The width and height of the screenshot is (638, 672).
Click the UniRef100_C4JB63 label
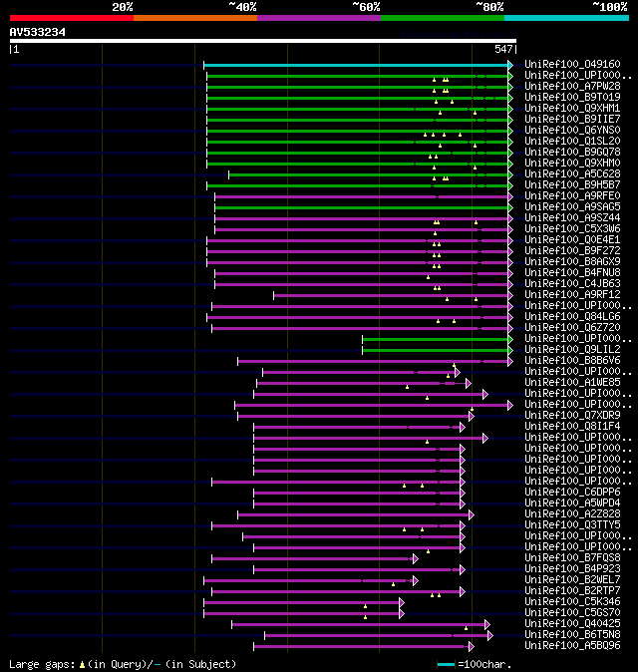coord(572,284)
